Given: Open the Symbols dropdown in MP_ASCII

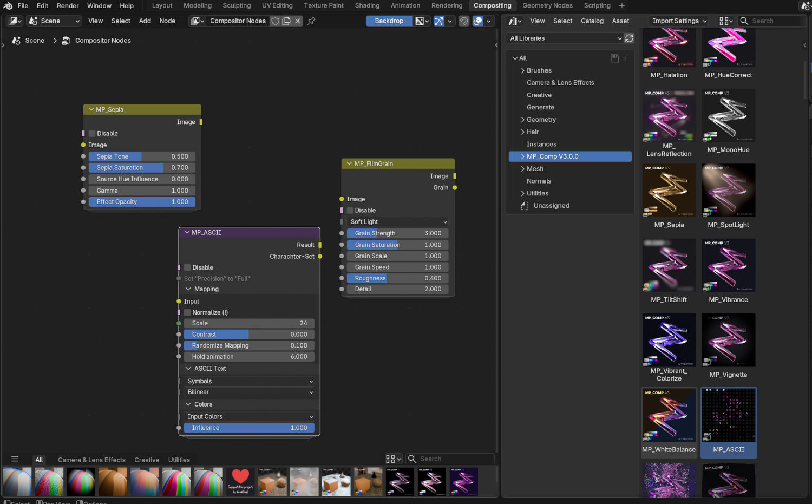Looking at the screenshot, I should (248, 381).
